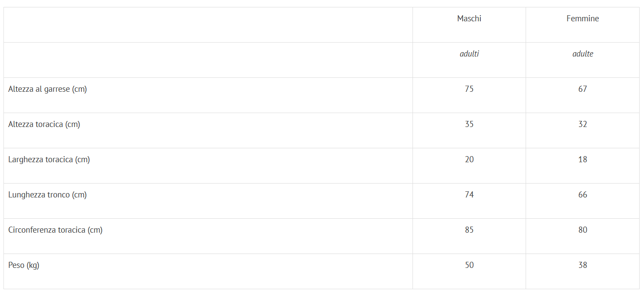The width and height of the screenshot is (644, 294).
Task: Select male weight value 50
Action: tap(469, 265)
